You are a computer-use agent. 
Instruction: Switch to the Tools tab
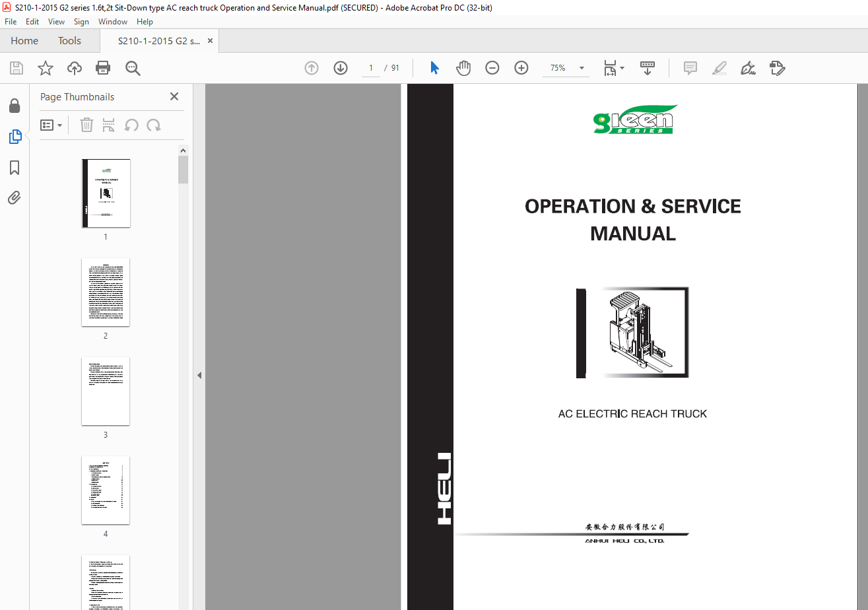point(69,41)
